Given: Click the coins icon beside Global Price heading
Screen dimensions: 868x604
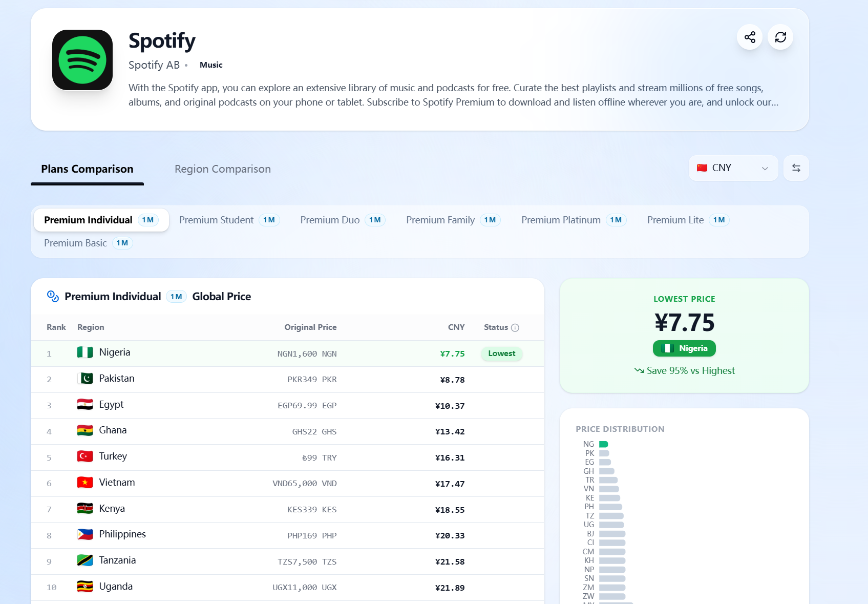Looking at the screenshot, I should click(x=53, y=296).
